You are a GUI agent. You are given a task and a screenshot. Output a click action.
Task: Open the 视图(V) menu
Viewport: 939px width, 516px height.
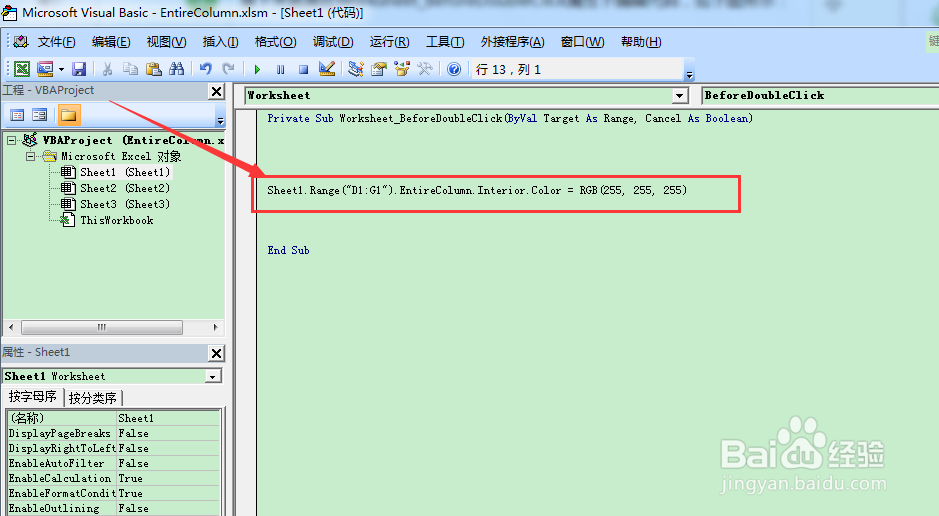tap(166, 42)
